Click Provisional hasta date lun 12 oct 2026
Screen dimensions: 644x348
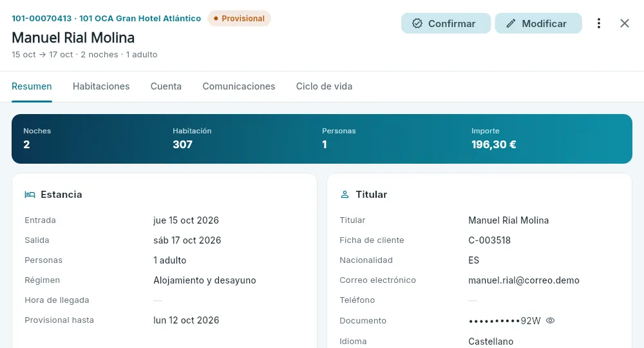pyautogui.click(x=186, y=320)
